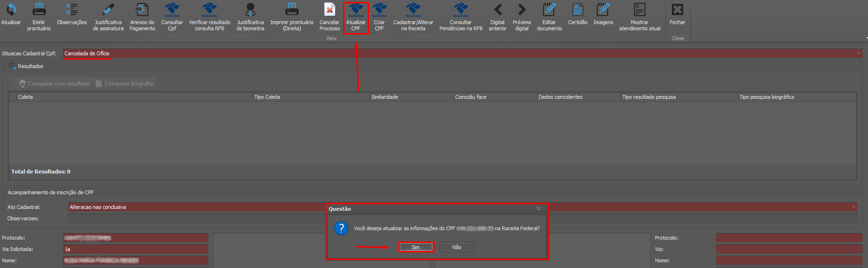Click the Fechar toolbar button
868x268 pixels.
(x=678, y=14)
